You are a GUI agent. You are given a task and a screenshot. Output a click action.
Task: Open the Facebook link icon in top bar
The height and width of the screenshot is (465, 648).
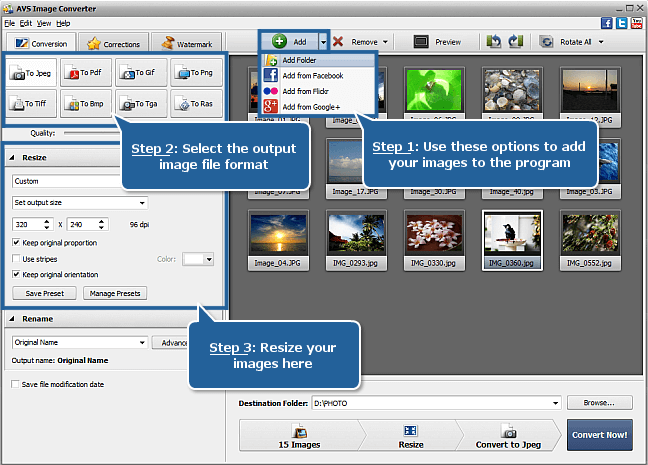click(x=606, y=23)
